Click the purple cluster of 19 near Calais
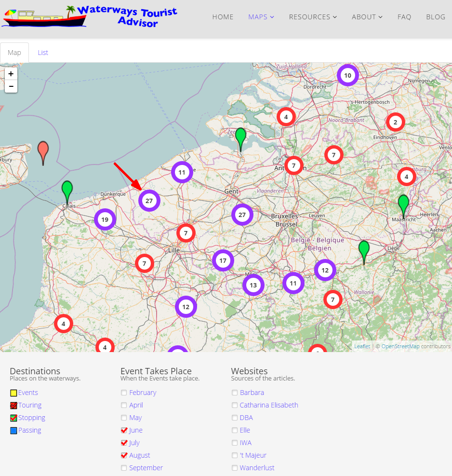Image resolution: width=452 pixels, height=476 pixels. pos(105,220)
